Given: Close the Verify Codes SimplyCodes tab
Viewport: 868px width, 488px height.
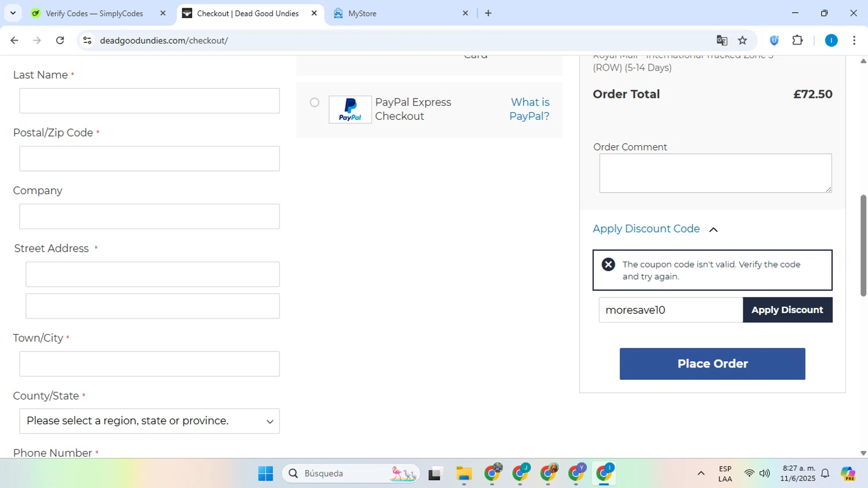Looking at the screenshot, I should pyautogui.click(x=163, y=13).
